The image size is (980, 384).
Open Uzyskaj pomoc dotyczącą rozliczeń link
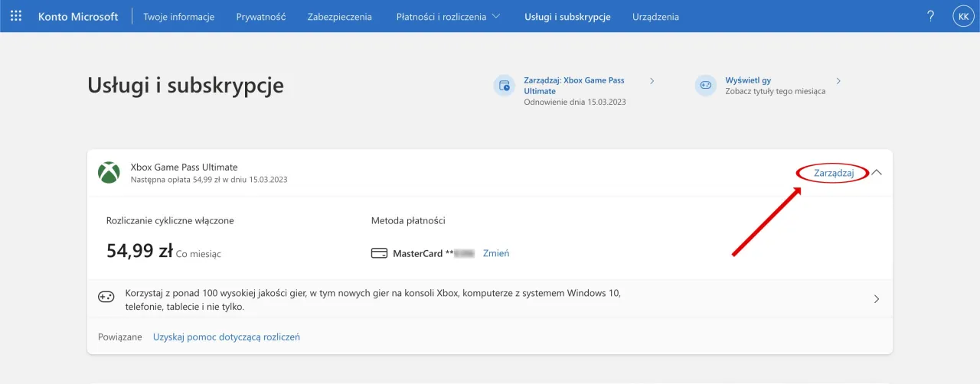pyautogui.click(x=227, y=337)
